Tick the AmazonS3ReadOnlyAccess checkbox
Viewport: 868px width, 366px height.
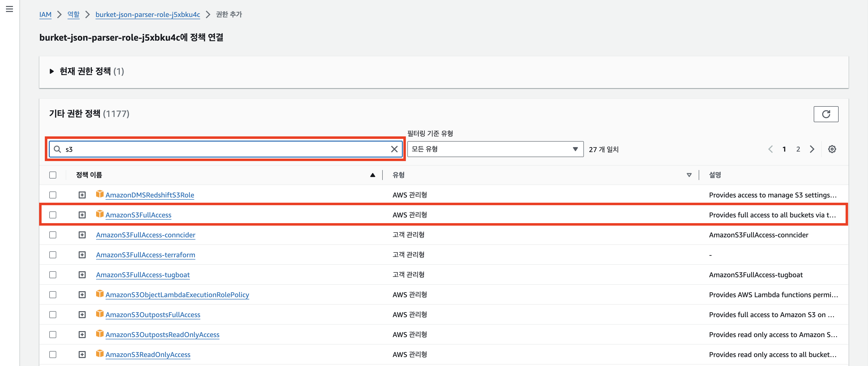[53, 355]
